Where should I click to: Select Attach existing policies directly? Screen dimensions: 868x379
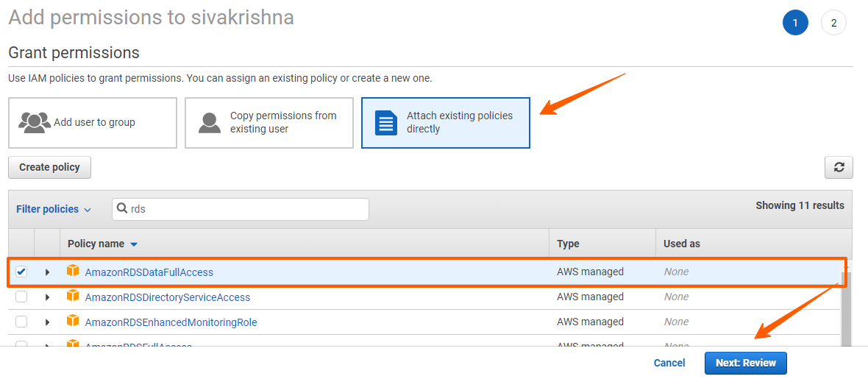pyautogui.click(x=446, y=123)
